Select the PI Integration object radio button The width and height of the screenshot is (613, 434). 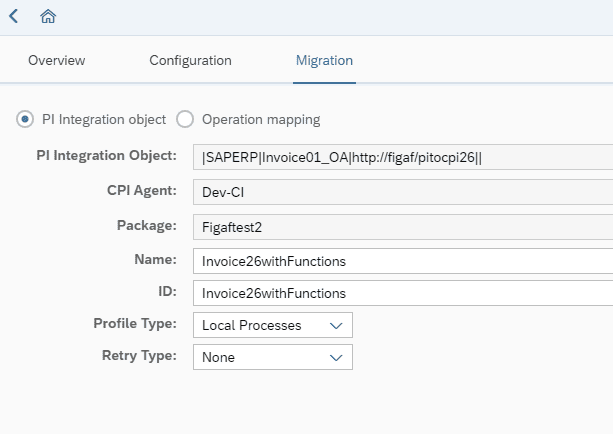(x=25, y=119)
